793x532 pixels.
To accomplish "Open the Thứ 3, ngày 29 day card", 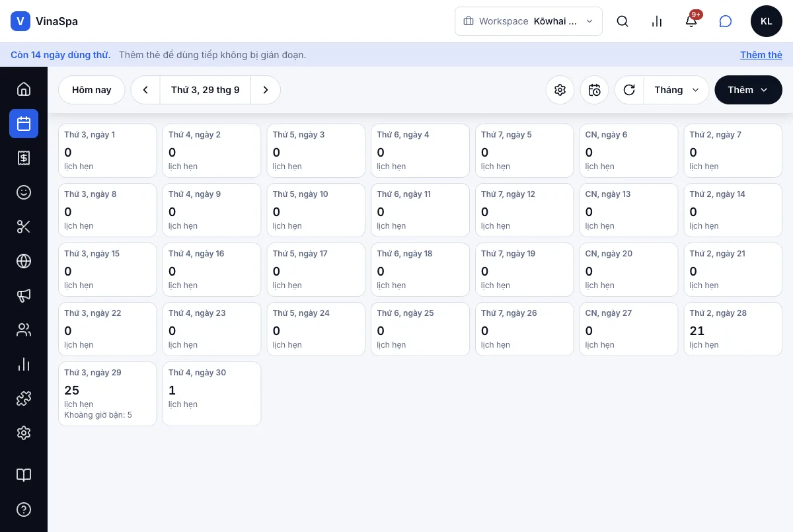I will coord(108,394).
